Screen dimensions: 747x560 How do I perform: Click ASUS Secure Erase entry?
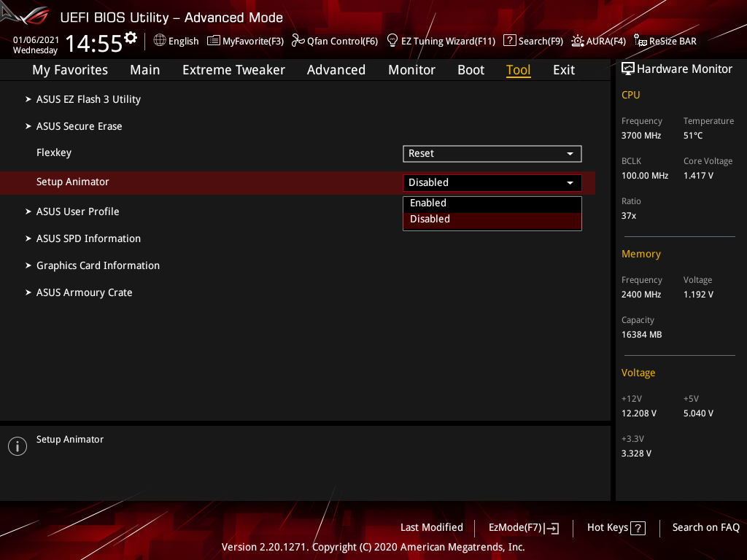pyautogui.click(x=79, y=126)
